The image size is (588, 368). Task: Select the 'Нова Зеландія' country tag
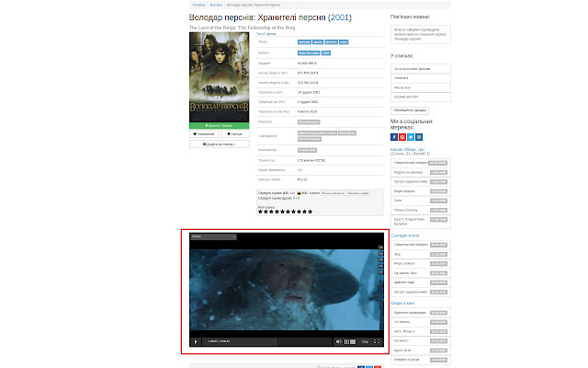309,53
